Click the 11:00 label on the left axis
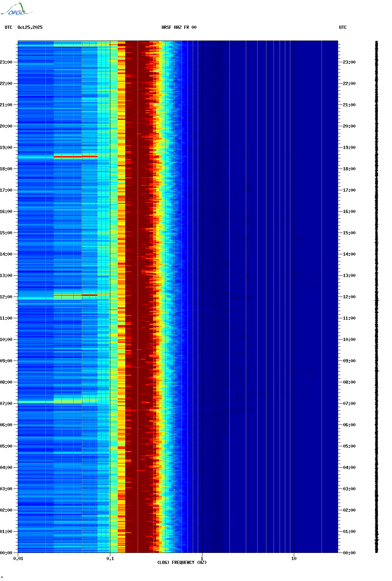This screenshot has width=392, height=581. 6,318
